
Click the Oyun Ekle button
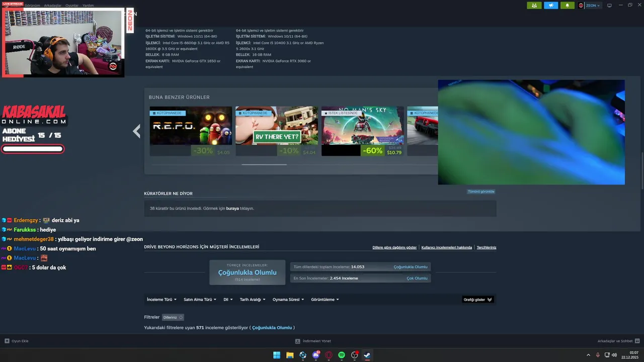click(x=17, y=341)
